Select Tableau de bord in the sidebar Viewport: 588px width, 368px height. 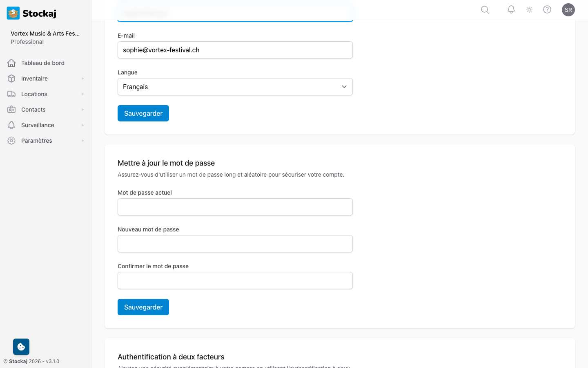point(42,63)
